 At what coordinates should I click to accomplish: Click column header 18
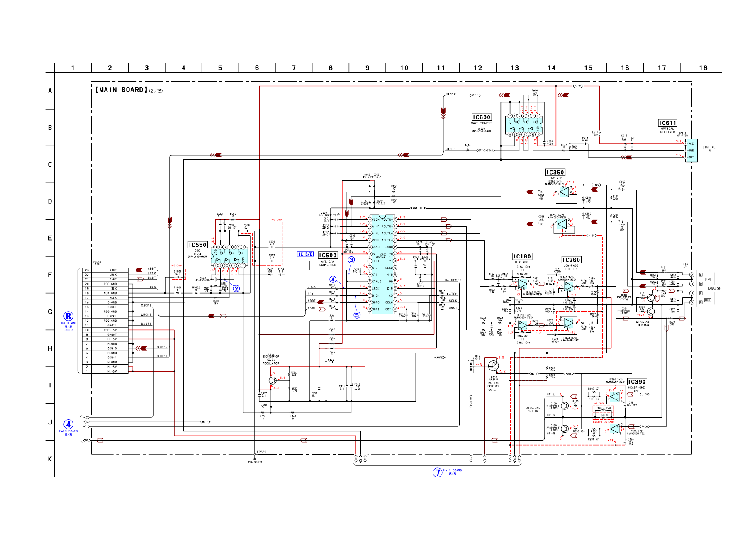click(x=704, y=68)
